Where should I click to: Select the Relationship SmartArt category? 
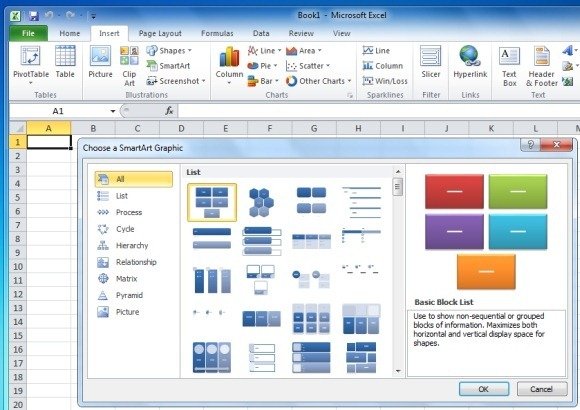pyautogui.click(x=134, y=262)
